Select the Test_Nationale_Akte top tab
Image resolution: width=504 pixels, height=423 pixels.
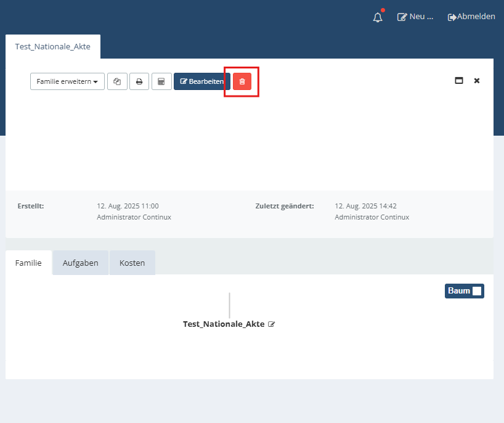[x=53, y=47]
